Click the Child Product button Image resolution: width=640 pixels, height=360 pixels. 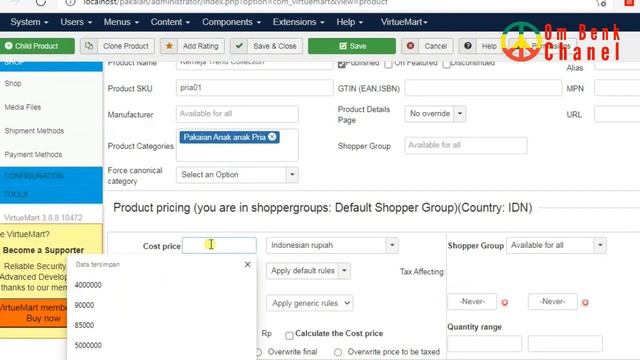coord(37,46)
